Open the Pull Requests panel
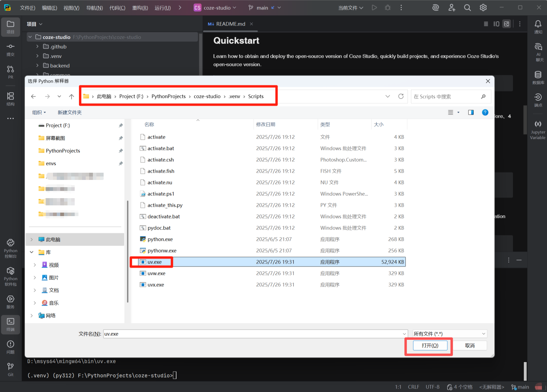Image resolution: width=547 pixels, height=392 pixels. (10, 72)
